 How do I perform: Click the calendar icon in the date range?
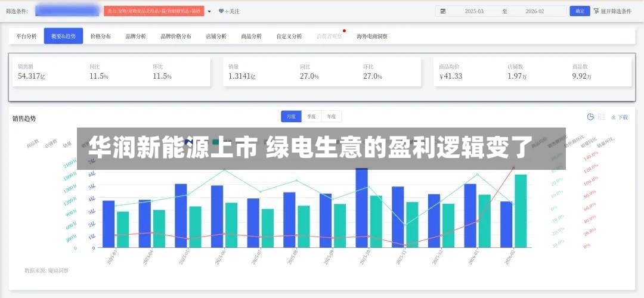tap(443, 11)
